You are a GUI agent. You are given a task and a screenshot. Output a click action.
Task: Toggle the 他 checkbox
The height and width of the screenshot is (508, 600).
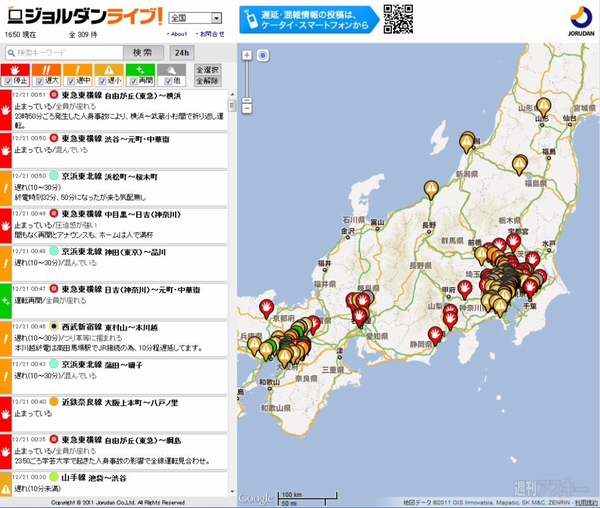click(x=168, y=81)
